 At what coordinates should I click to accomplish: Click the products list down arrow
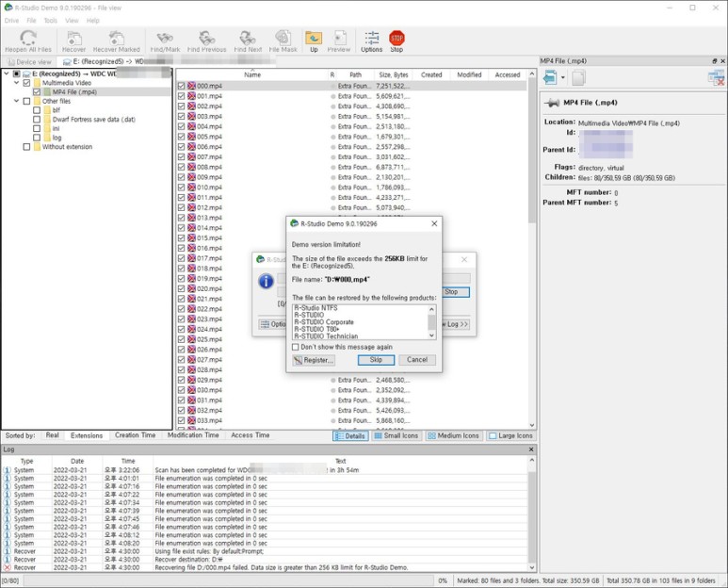431,335
